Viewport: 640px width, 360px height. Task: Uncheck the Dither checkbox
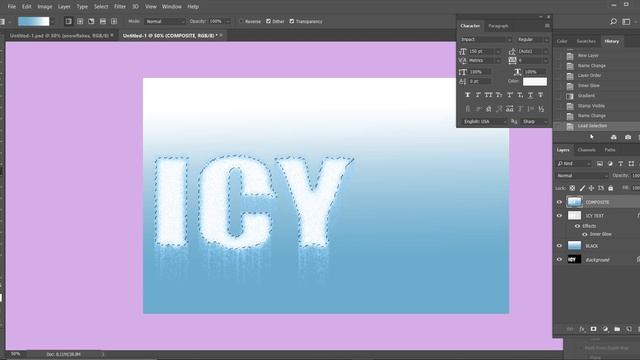[x=268, y=21]
